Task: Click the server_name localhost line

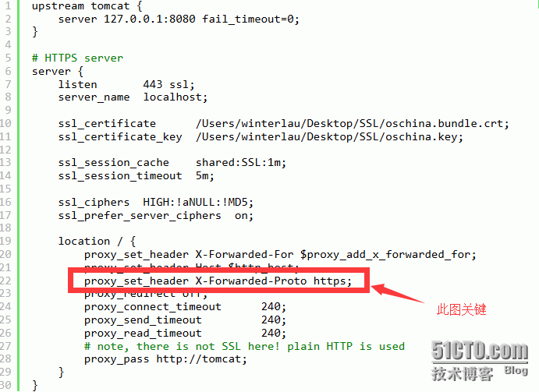Action: pos(133,97)
